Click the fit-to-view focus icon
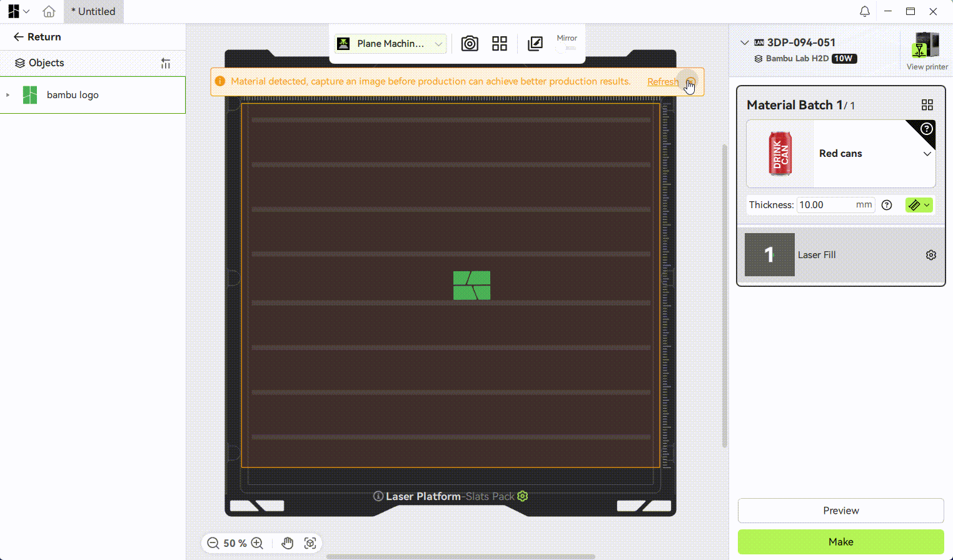 pos(310,543)
